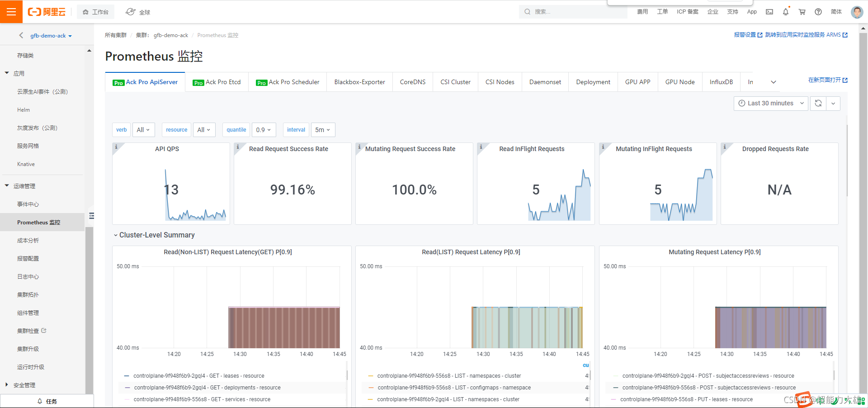Expand the 安全管理 sidebar group
868x408 pixels.
7,385
